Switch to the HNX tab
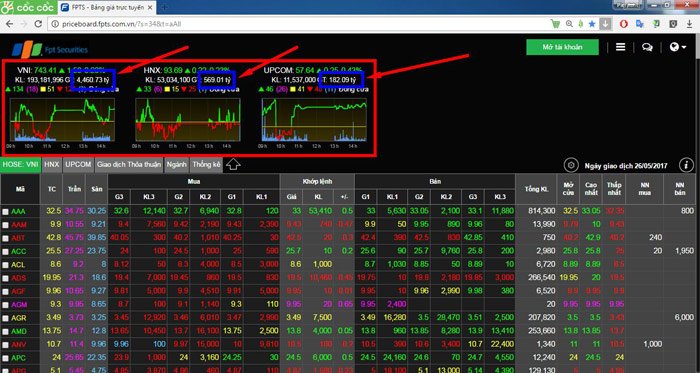700x373 pixels. 52,165
